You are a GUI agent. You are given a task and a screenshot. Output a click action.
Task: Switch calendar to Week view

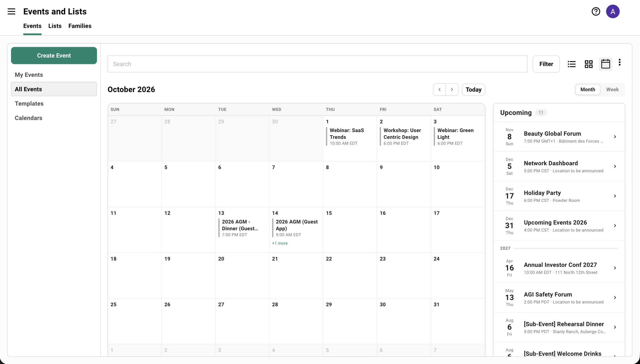[612, 89]
